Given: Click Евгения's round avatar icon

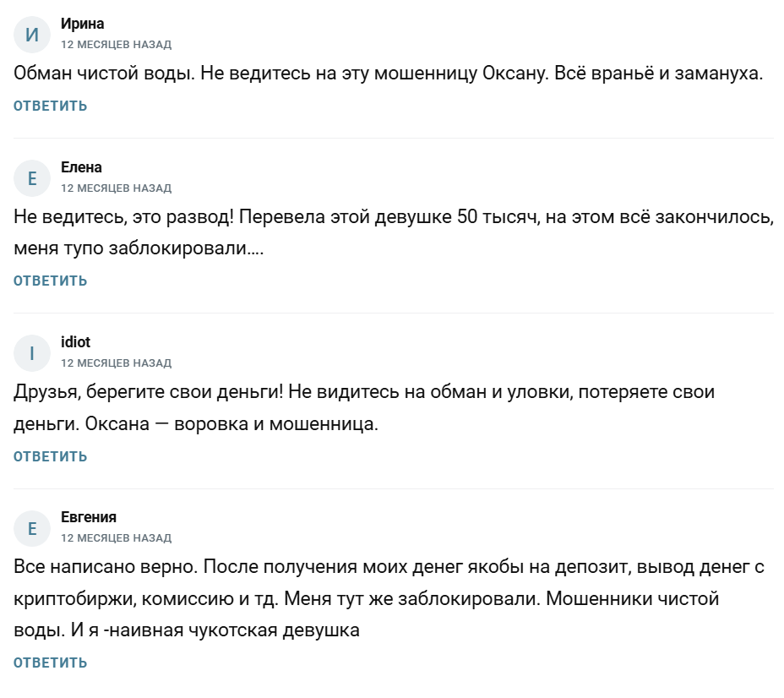Looking at the screenshot, I should tap(32, 527).
